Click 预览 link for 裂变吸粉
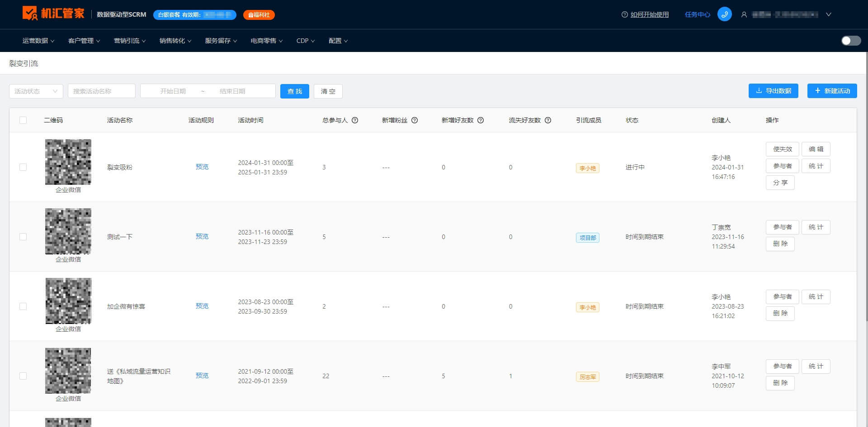Image resolution: width=868 pixels, height=427 pixels. coord(202,167)
